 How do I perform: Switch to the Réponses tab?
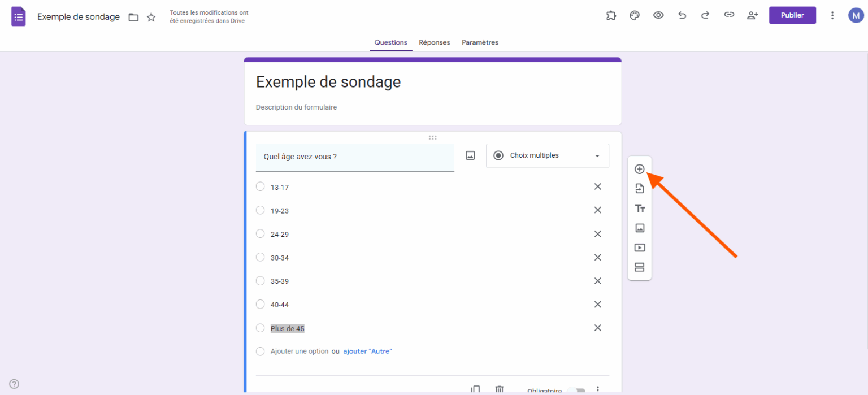(434, 42)
